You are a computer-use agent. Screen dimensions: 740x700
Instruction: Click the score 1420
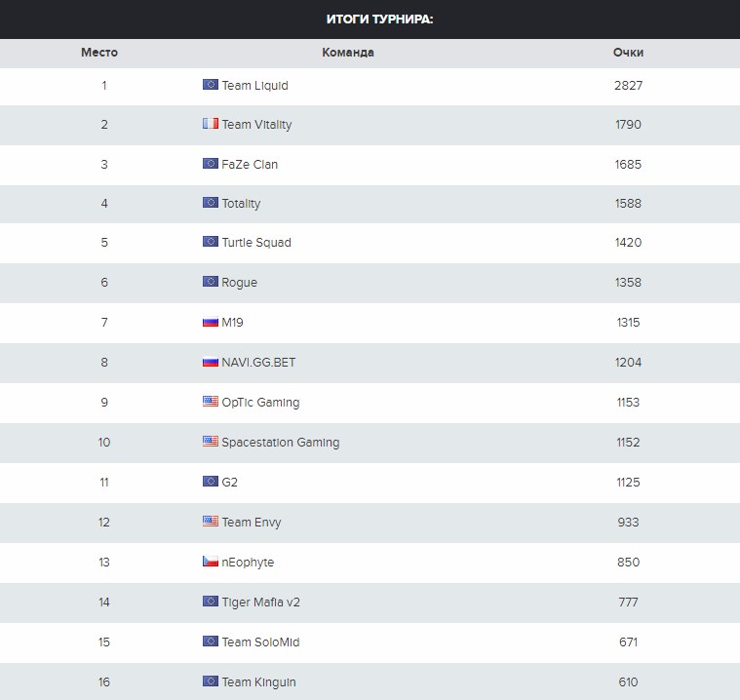click(x=628, y=243)
